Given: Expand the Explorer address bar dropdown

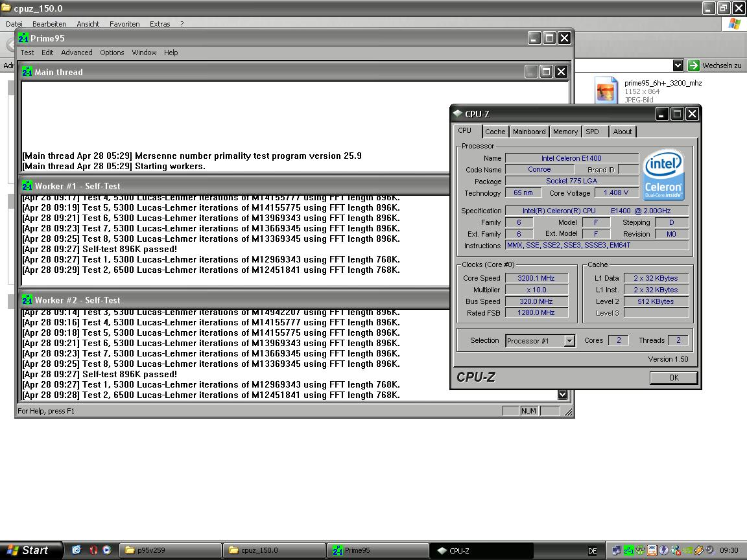Looking at the screenshot, I should pos(678,65).
